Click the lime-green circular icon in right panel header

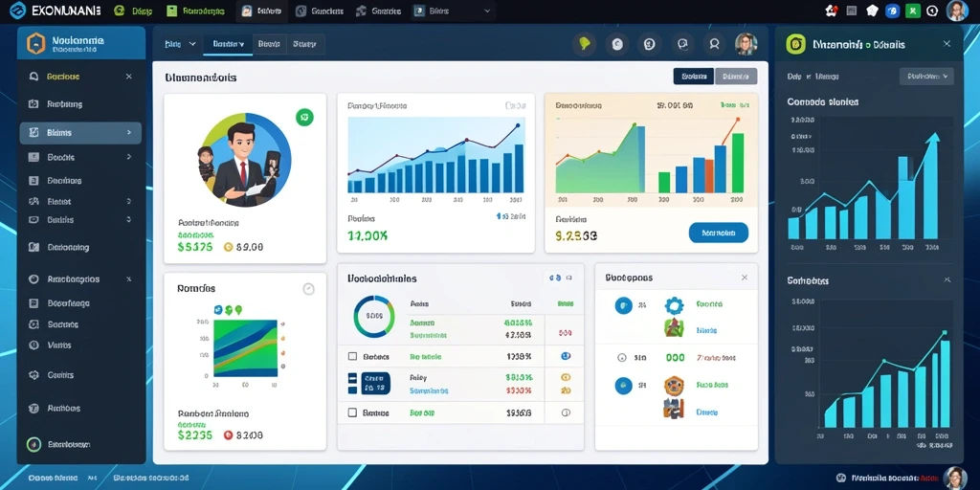point(795,44)
